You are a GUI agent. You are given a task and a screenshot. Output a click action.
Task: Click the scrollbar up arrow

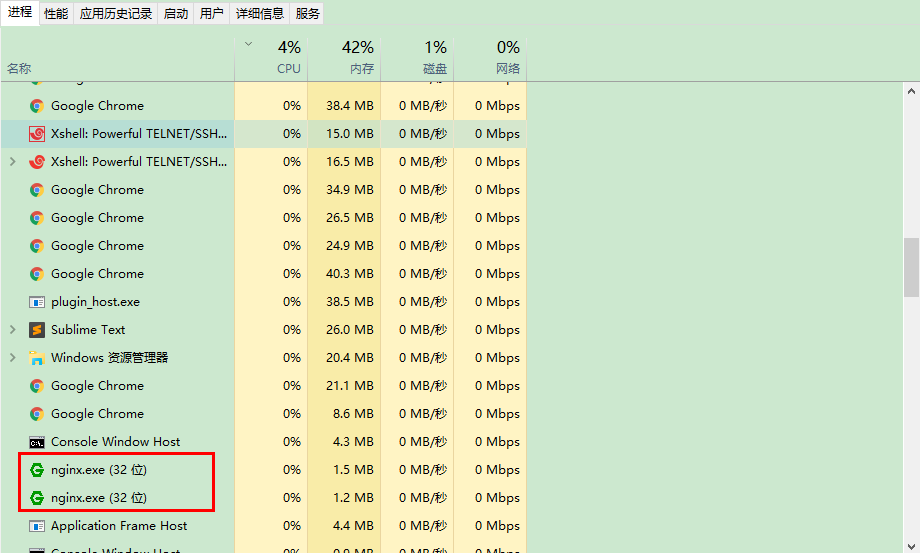pyautogui.click(x=911, y=91)
